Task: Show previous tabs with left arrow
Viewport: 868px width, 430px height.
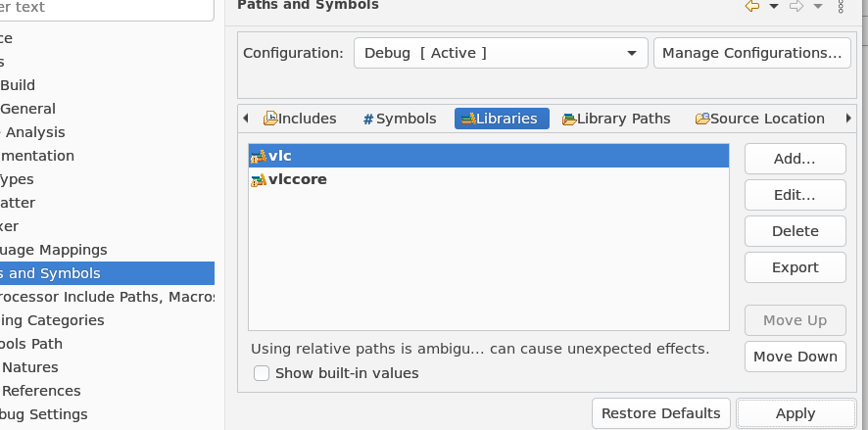Action: coord(246,118)
